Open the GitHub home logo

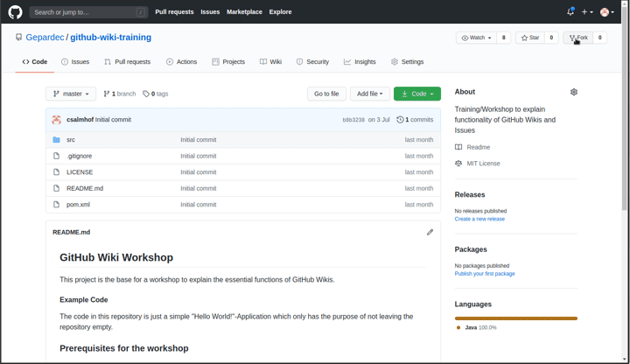click(x=15, y=12)
